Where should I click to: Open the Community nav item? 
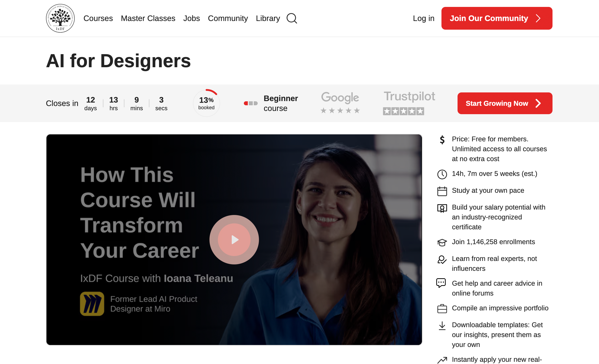(228, 18)
